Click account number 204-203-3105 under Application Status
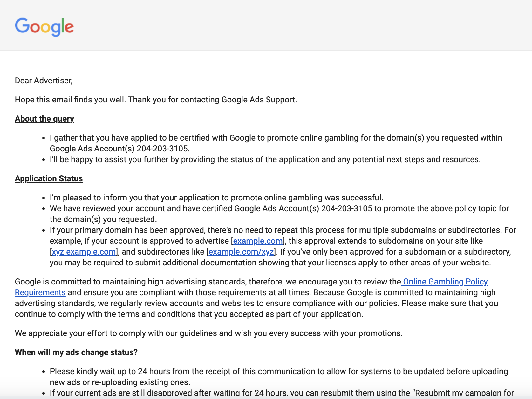Image resolution: width=532 pixels, height=399 pixels. tap(346, 209)
